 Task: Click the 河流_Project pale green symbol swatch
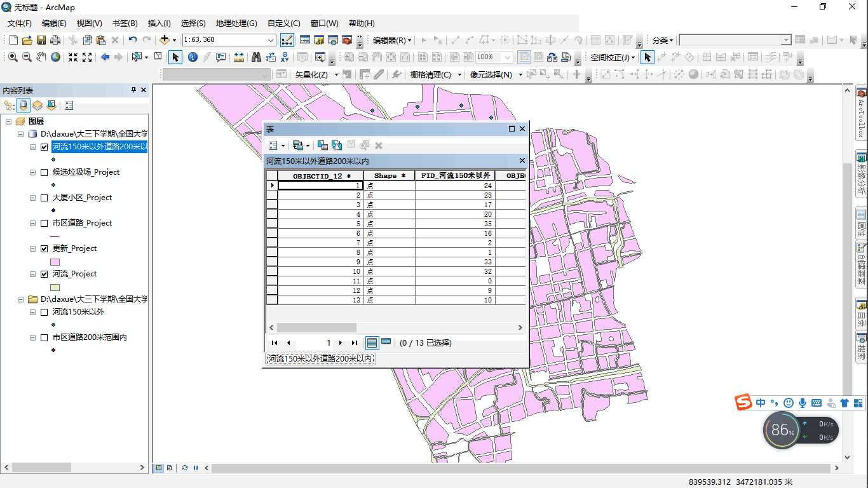pos(55,287)
